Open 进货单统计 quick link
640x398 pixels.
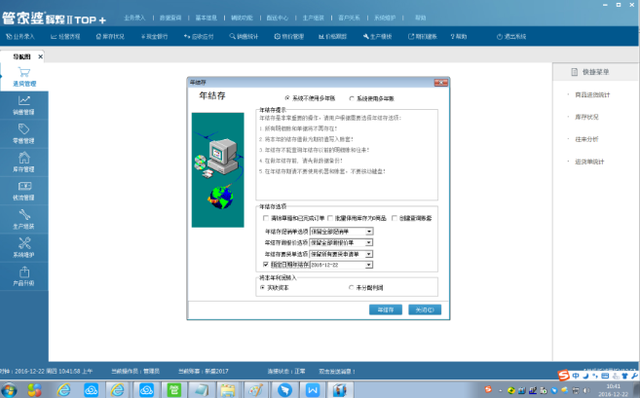click(589, 162)
